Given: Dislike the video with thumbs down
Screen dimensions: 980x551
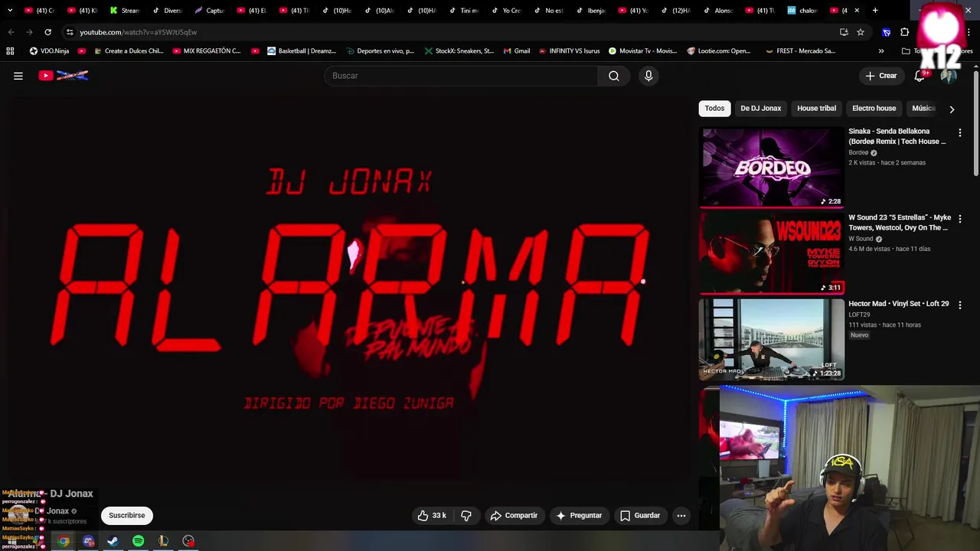Looking at the screenshot, I should (x=466, y=516).
